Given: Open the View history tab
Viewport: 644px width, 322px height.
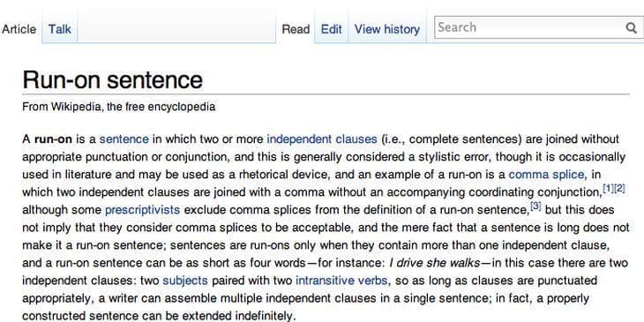Looking at the screenshot, I should (387, 29).
